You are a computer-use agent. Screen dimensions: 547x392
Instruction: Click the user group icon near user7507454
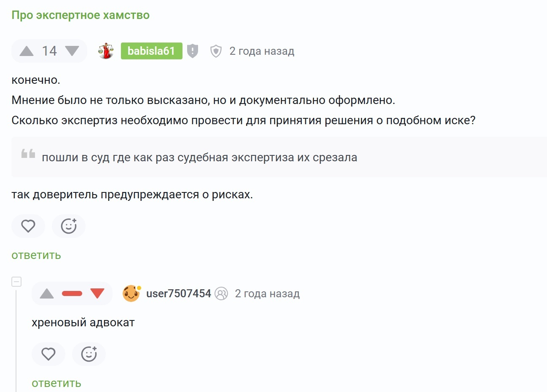[221, 293]
